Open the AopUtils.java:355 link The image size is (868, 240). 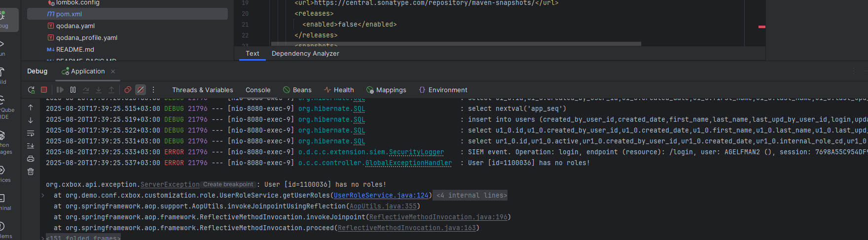(383, 206)
